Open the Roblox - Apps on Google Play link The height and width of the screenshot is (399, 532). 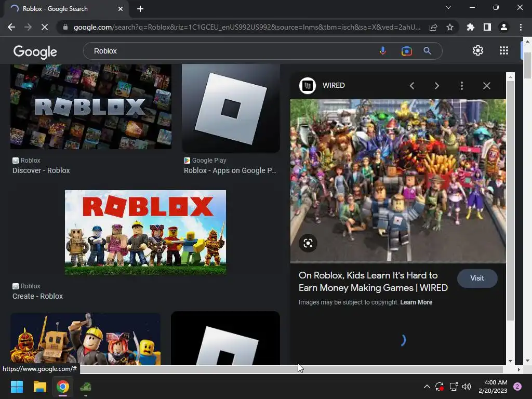(230, 170)
